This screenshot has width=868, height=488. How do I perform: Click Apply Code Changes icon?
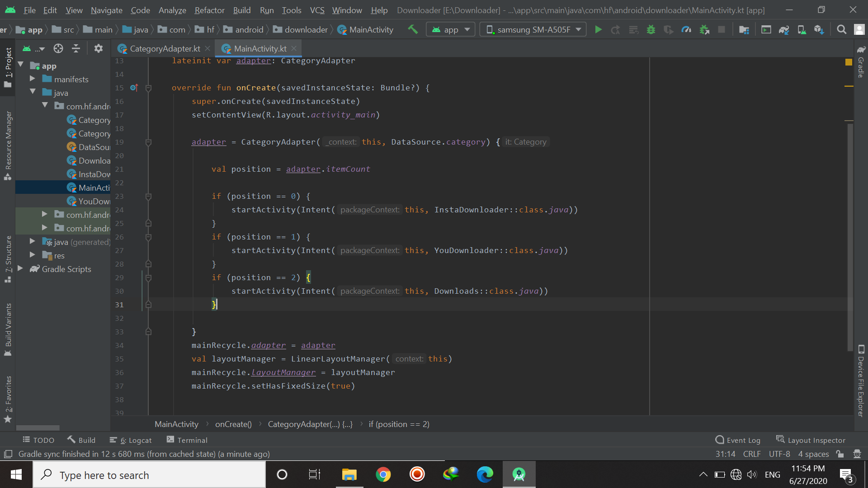pyautogui.click(x=633, y=30)
